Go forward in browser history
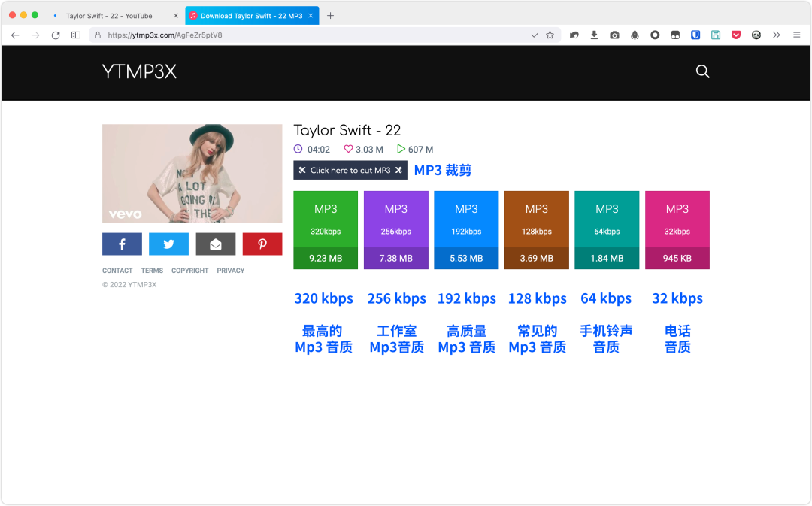812x506 pixels. point(35,35)
